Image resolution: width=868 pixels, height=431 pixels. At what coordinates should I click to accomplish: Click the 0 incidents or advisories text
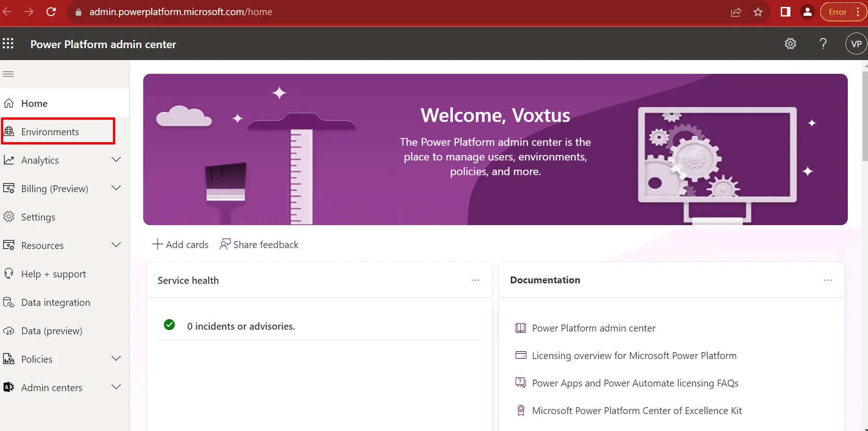241,326
